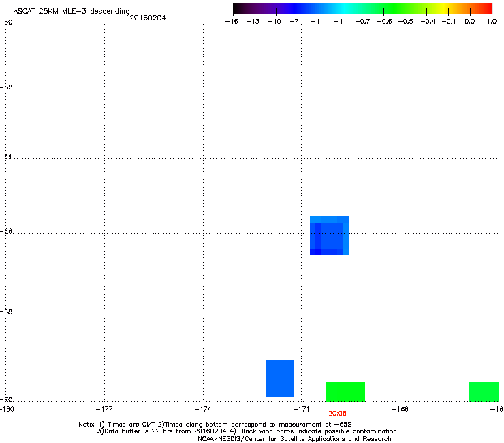Click the longitude axis label -174
Image resolution: width=504 pixels, height=443 pixels.
pos(203,409)
